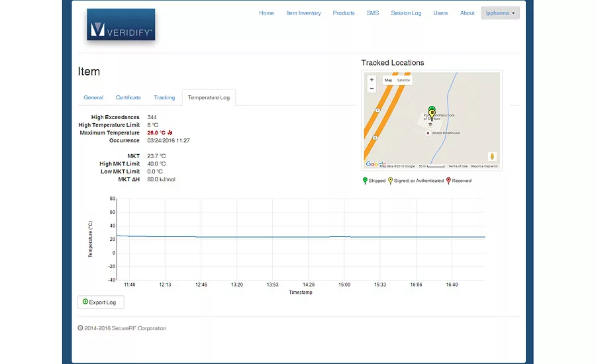Open Item Inventory page
This screenshot has width=596, height=364.
point(303,13)
